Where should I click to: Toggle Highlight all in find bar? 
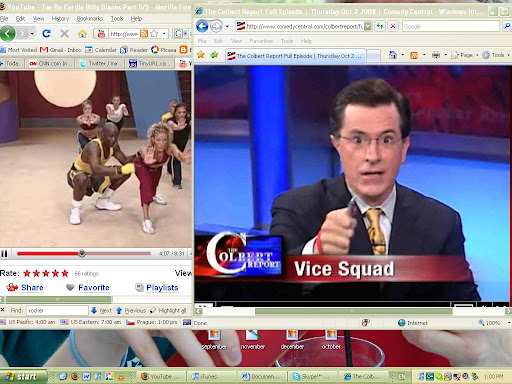168,310
